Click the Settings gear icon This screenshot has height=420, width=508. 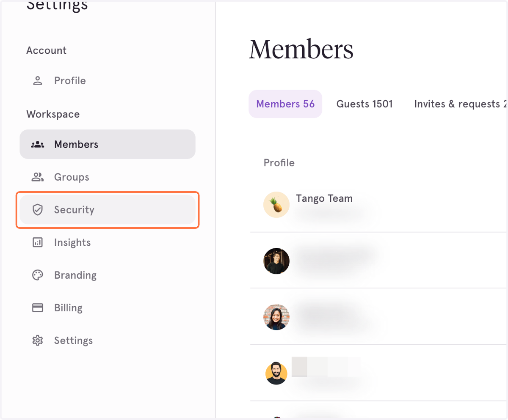click(38, 340)
